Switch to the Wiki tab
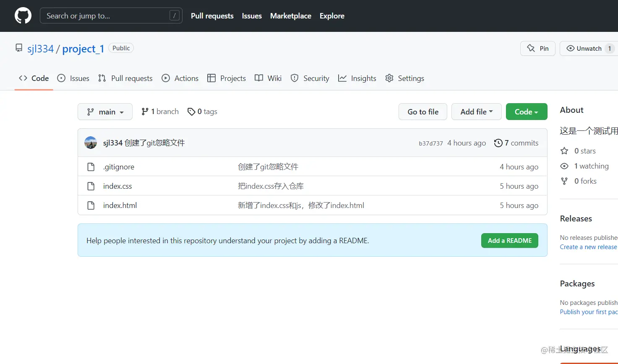Image resolution: width=618 pixels, height=364 pixels. tap(268, 78)
